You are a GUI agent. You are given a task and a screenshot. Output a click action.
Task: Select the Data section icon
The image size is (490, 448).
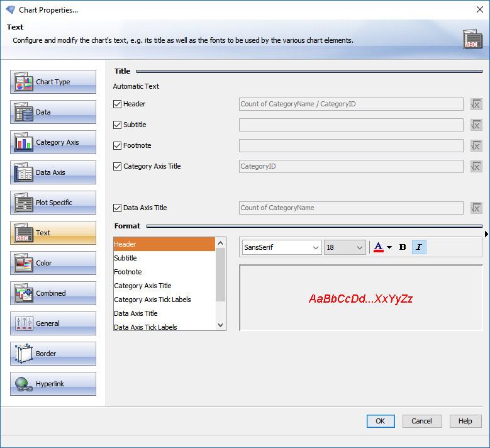(x=24, y=112)
